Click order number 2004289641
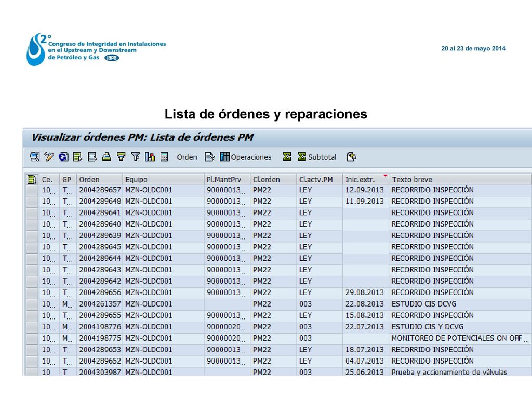Screen dimensions: 532x399 coord(100,212)
